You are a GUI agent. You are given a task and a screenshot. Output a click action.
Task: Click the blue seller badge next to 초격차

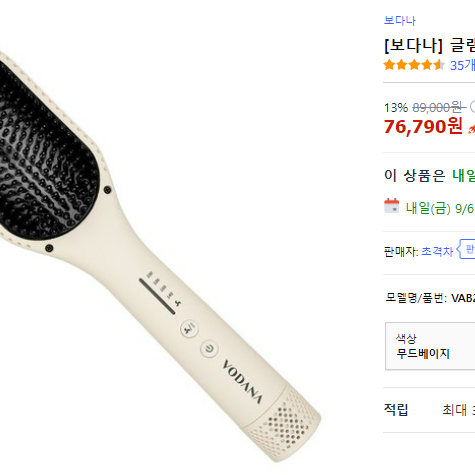click(x=466, y=249)
